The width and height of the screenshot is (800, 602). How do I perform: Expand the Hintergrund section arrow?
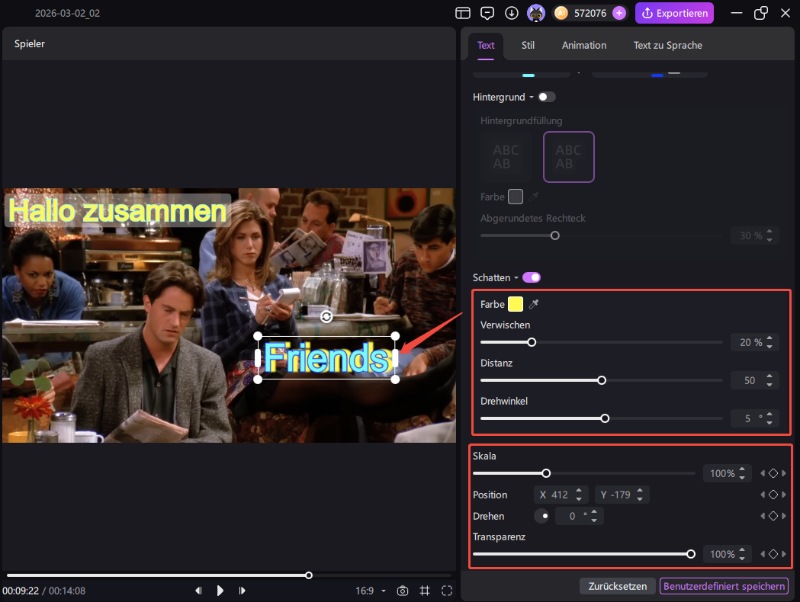click(531, 97)
